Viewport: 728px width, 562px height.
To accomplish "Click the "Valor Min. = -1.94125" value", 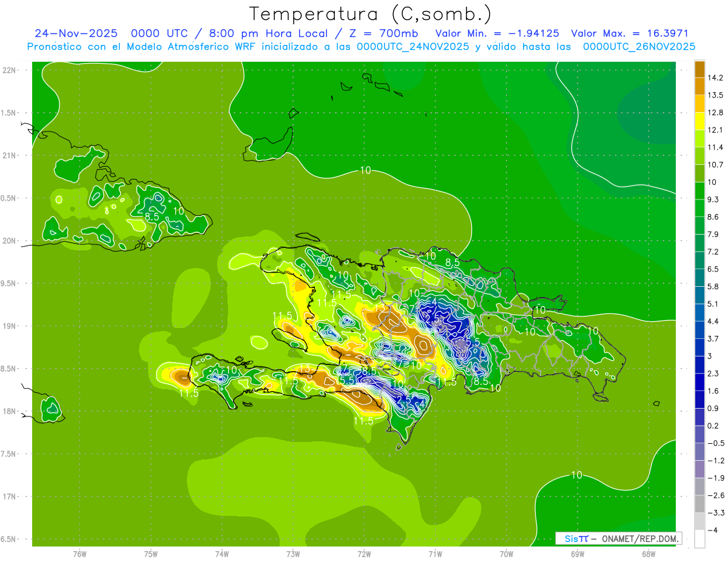I will pyautogui.click(x=497, y=33).
